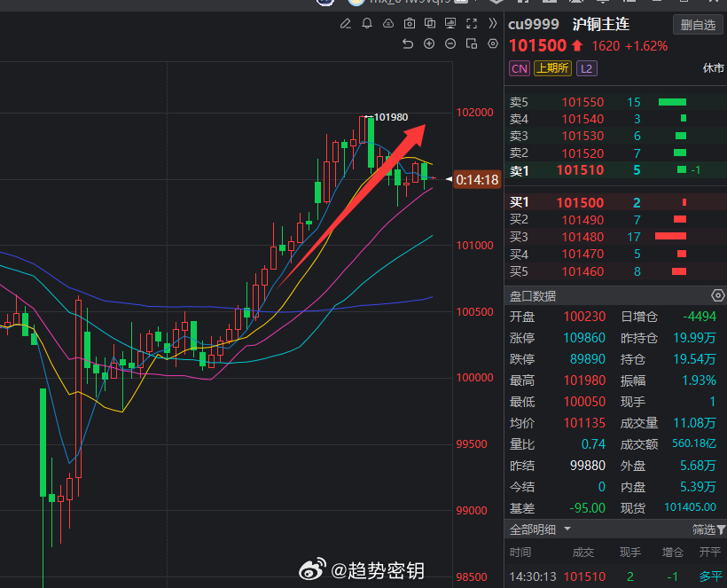Screen dimensions: 727x588
Task: Click the 卖3 price 101530
Action: (582, 136)
